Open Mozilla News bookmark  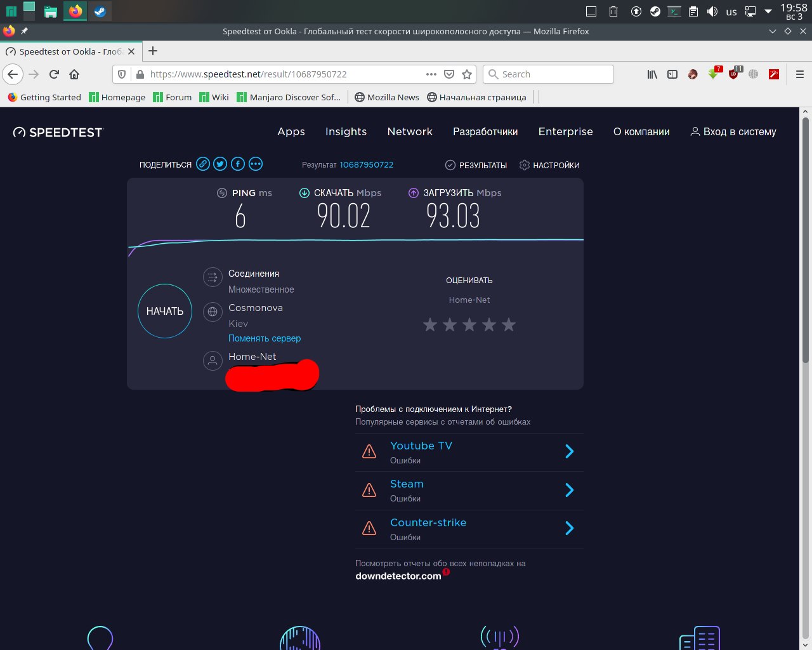click(x=387, y=97)
